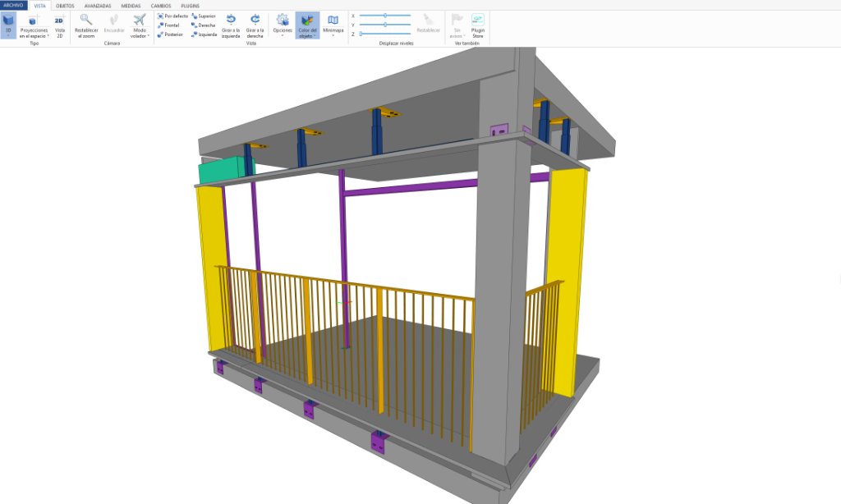Image resolution: width=841 pixels, height=504 pixels.
Task: Expand the Sin avisos dropdown
Action: 457,25
